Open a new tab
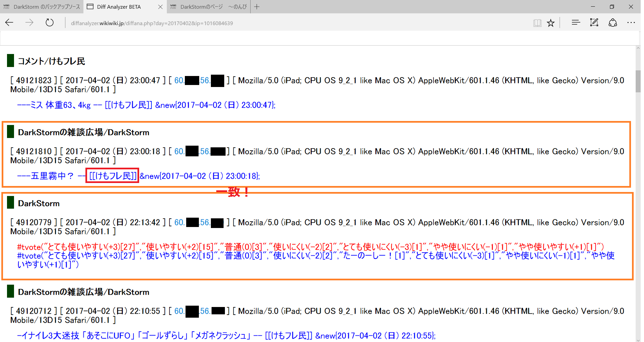644x342 pixels. 257,7
